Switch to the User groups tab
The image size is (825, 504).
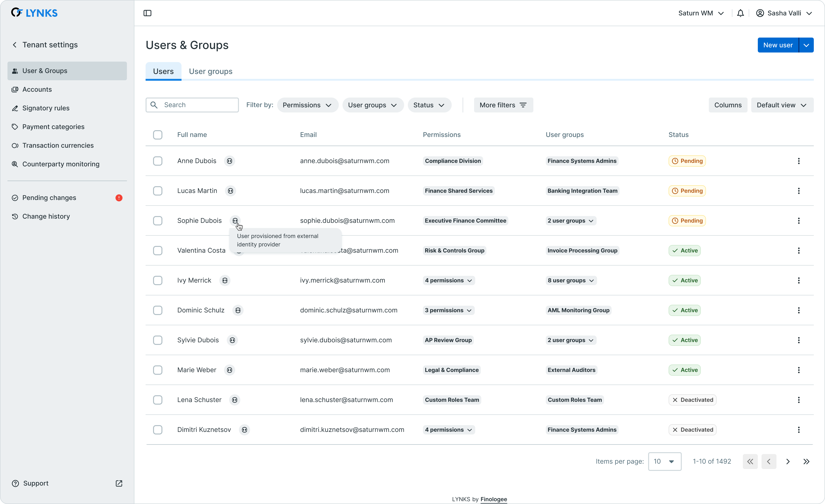[x=211, y=71]
